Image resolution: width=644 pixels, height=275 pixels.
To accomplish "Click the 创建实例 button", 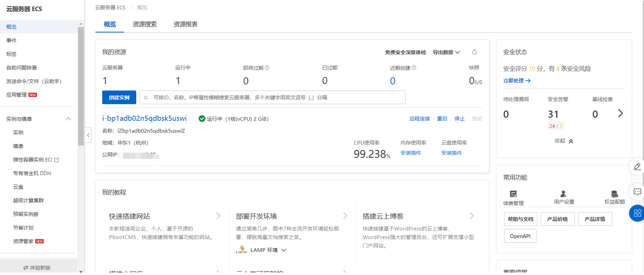I will coord(119,97).
